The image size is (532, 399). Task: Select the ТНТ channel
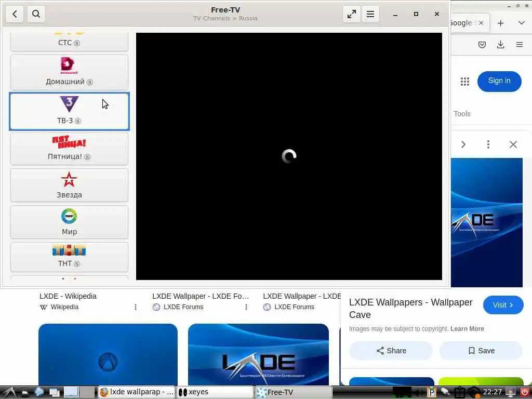click(69, 257)
